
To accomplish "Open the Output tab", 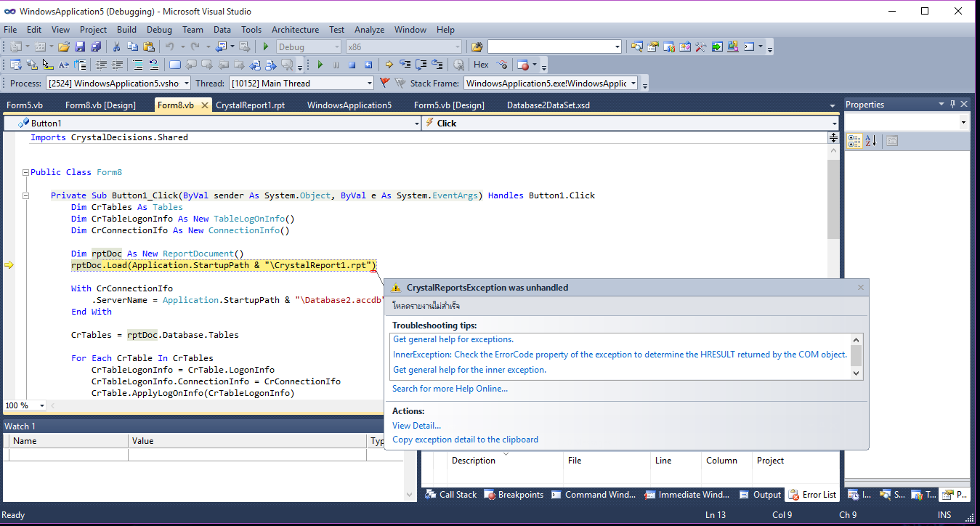I will tap(760, 495).
